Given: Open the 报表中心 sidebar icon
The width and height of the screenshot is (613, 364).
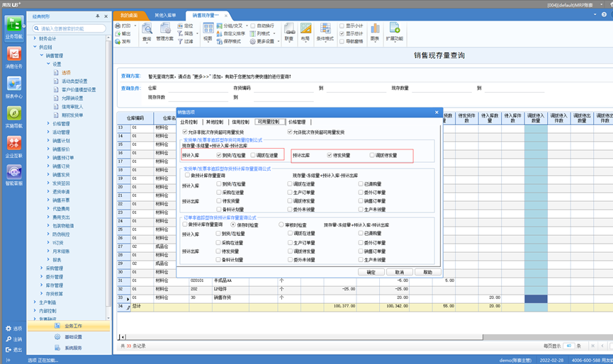Looking at the screenshot, I should [13, 86].
